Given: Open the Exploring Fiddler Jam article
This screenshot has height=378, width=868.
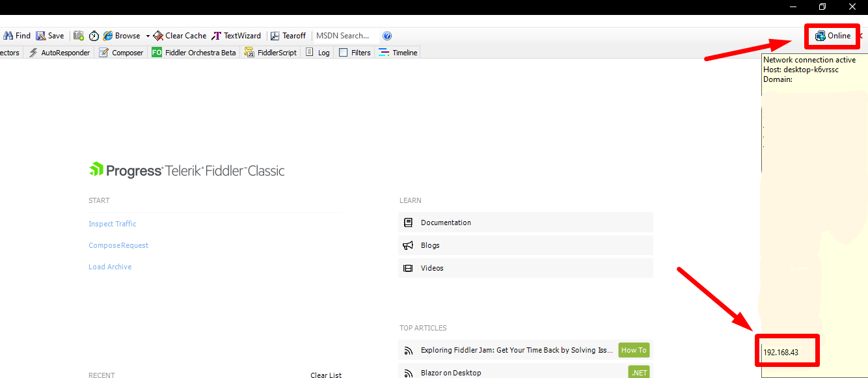Looking at the screenshot, I should point(517,350).
